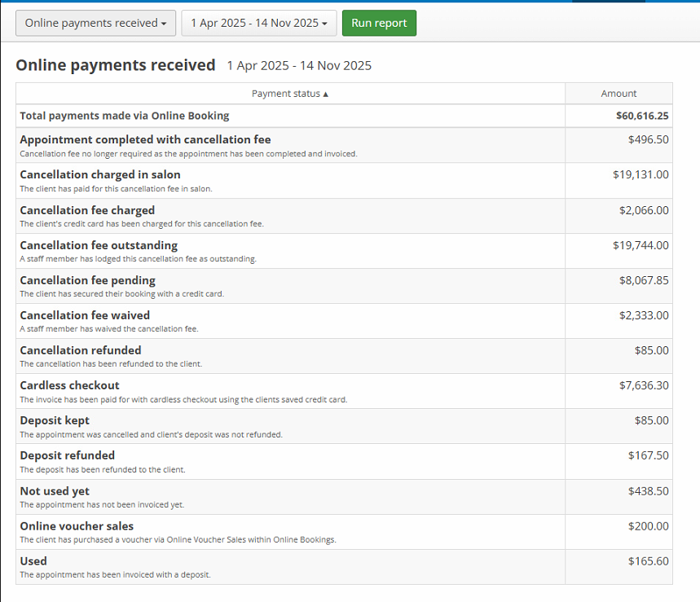This screenshot has height=602, width=700.
Task: Click the green Run report button
Action: click(x=379, y=23)
